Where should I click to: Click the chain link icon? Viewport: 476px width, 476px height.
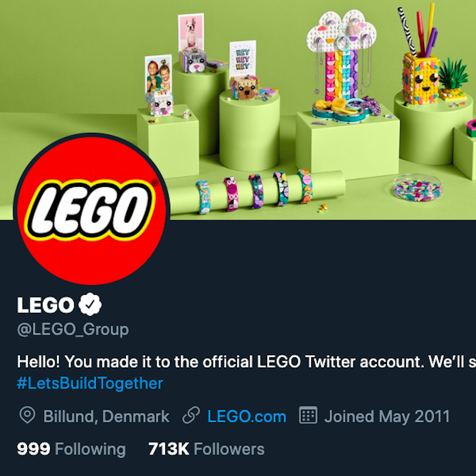pyautogui.click(x=191, y=416)
